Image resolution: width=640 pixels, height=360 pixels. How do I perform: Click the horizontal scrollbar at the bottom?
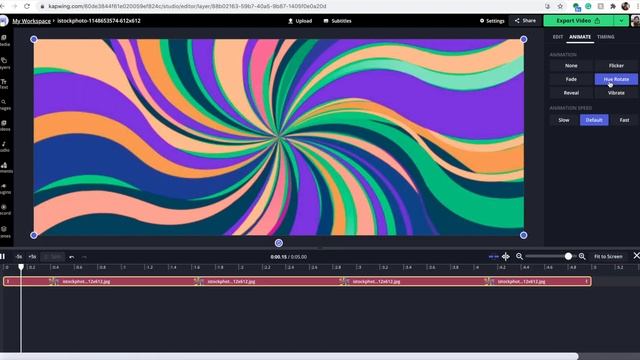point(289,356)
